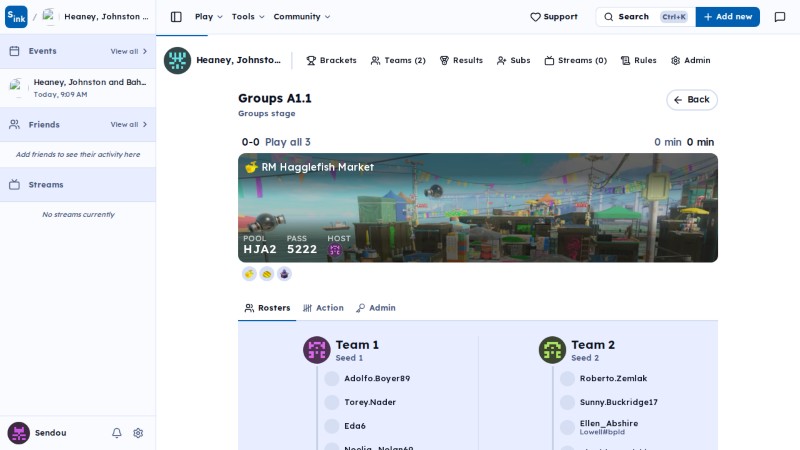Open the sendou.ink home logo
Screen dimensions: 800x450
16,17
